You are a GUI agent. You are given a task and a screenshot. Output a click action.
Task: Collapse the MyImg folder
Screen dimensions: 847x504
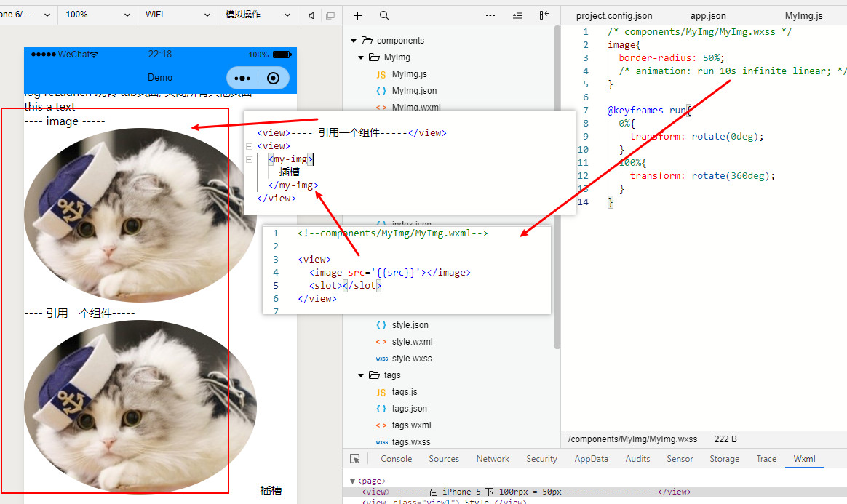tap(361, 57)
